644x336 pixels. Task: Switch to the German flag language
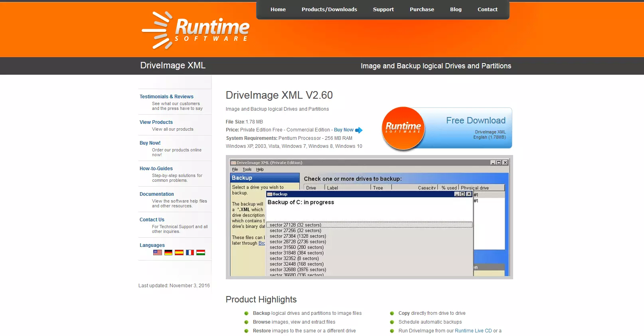[168, 252]
